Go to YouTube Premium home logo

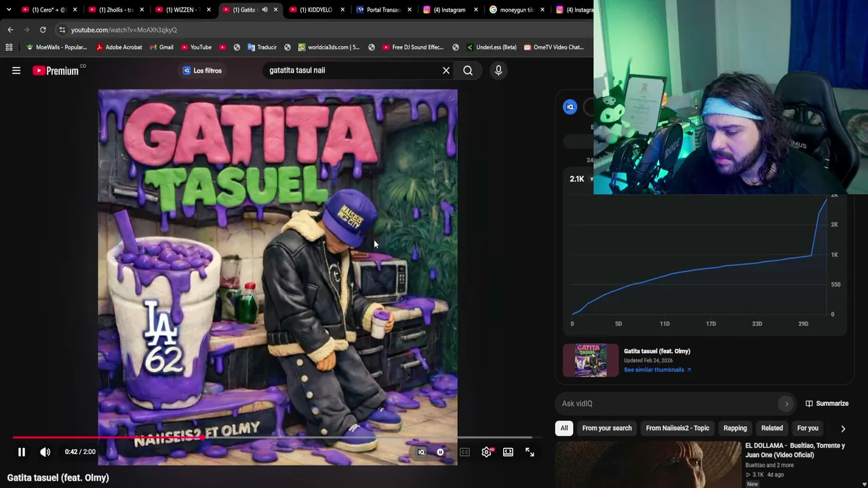click(56, 70)
